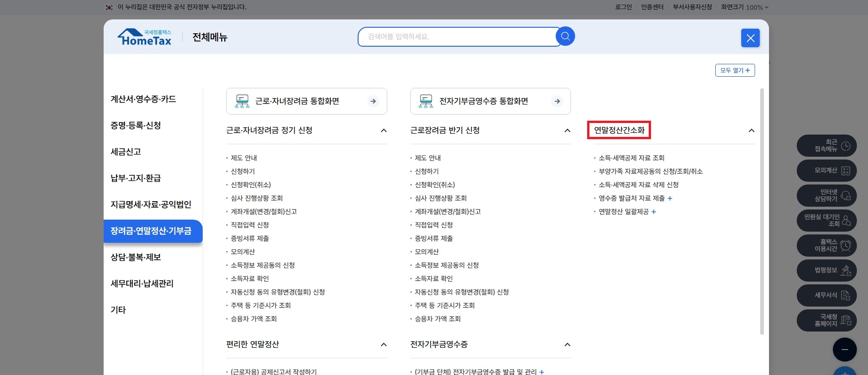The width and height of the screenshot is (868, 375).
Task: Select 납부·고지·환급 menu category
Action: click(x=136, y=178)
